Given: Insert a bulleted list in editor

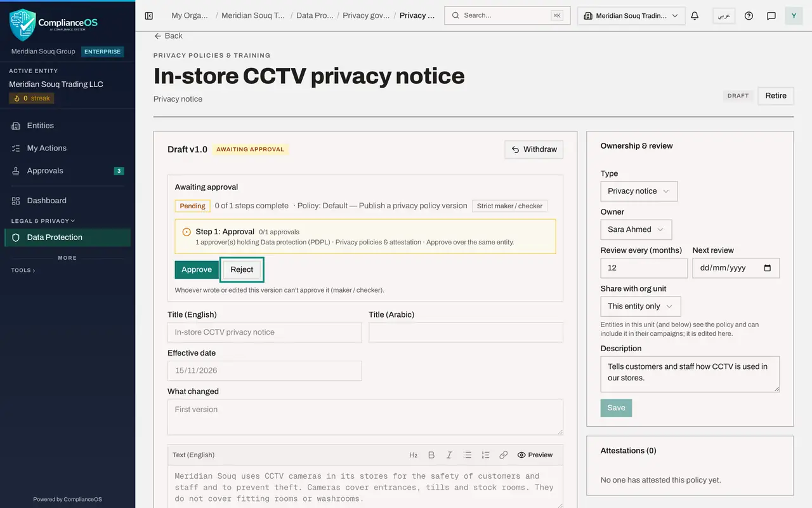Looking at the screenshot, I should coord(468,455).
